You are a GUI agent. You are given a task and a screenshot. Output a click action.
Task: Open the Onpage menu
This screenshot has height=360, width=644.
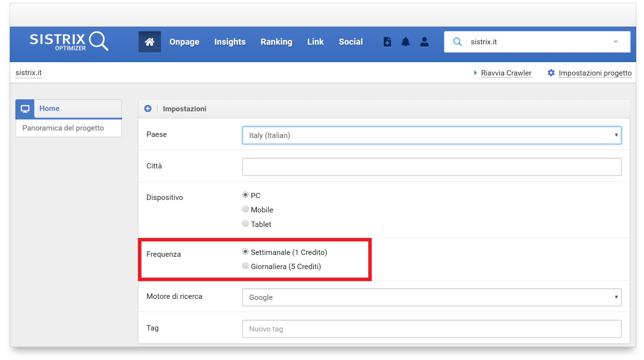(184, 42)
